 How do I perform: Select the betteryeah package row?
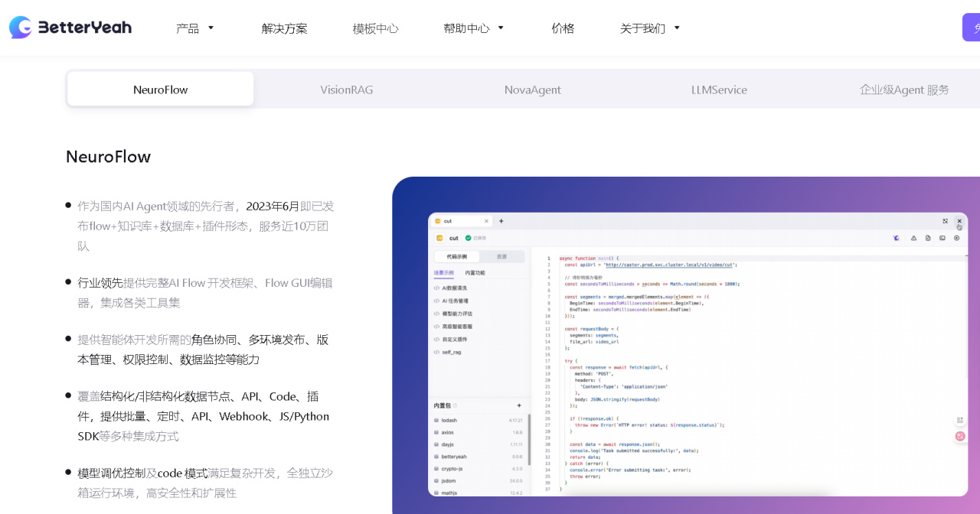click(479, 457)
